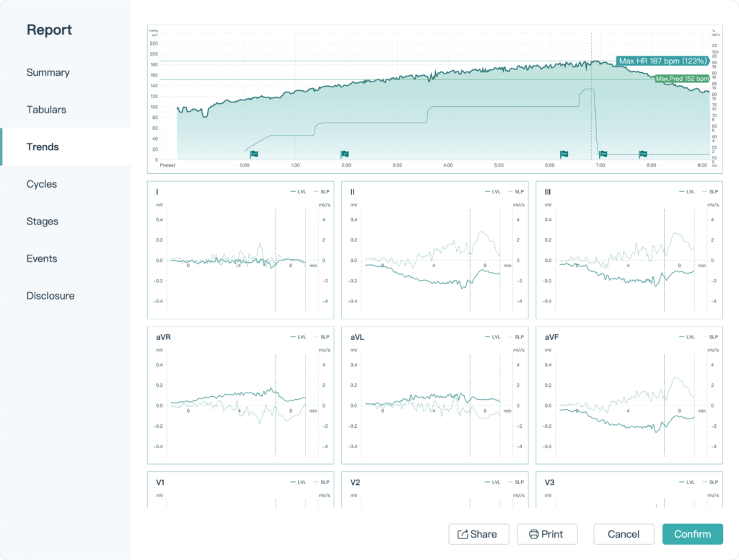Toggle LVL legend in aVF chart
This screenshot has width=739, height=560.
(687, 337)
